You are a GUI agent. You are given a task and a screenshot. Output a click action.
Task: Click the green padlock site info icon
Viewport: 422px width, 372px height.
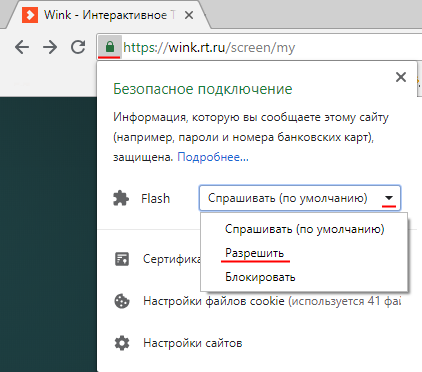pos(110,47)
